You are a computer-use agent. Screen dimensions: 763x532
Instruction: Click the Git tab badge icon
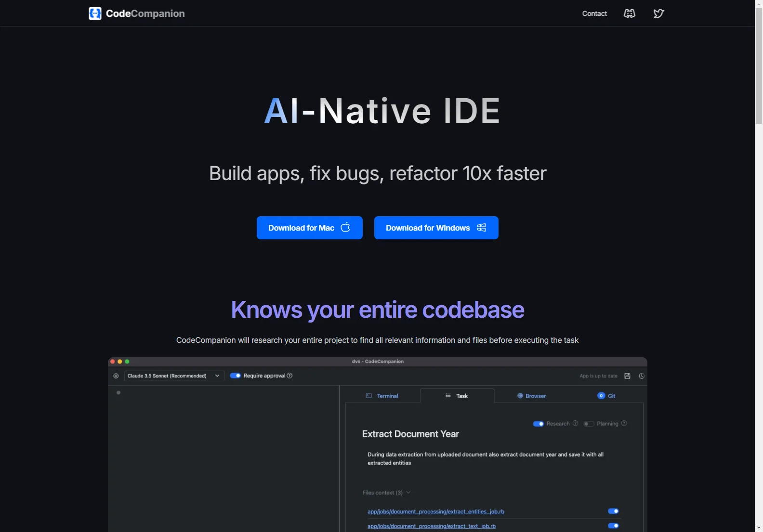click(601, 396)
